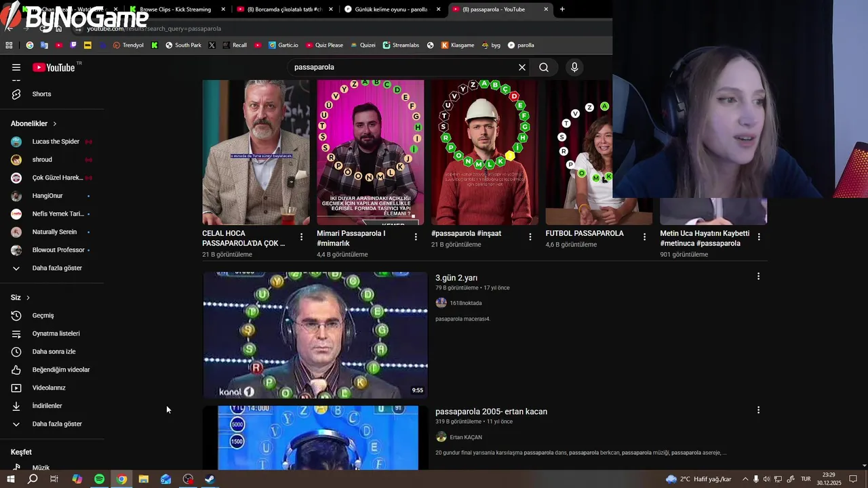The width and height of the screenshot is (868, 488).
Task: Open options menu for Mimari Passaparola short
Action: tap(416, 237)
